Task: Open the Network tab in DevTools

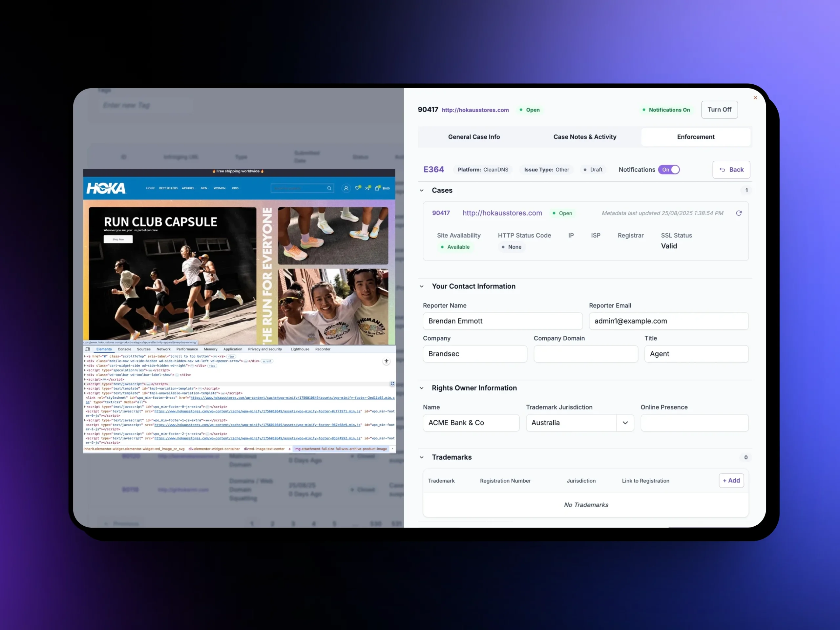Action: (164, 349)
